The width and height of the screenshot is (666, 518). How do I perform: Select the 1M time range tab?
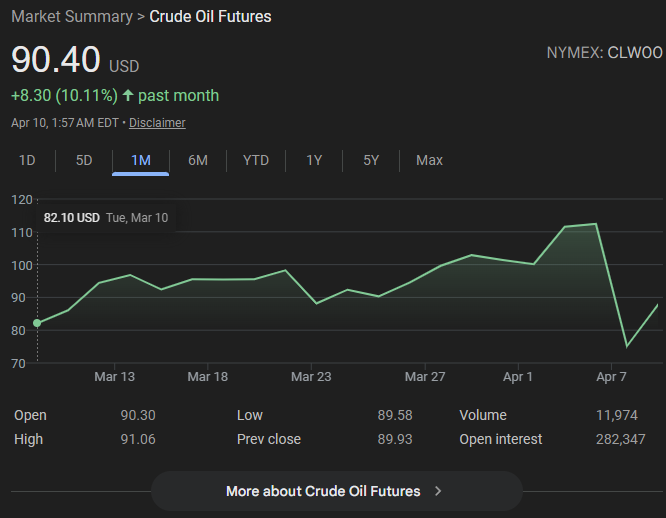click(x=140, y=160)
